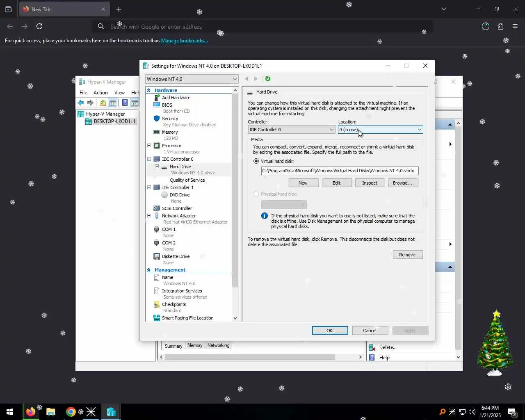Click Hyper-V Manager forward arrow toolbar icon

click(x=90, y=103)
